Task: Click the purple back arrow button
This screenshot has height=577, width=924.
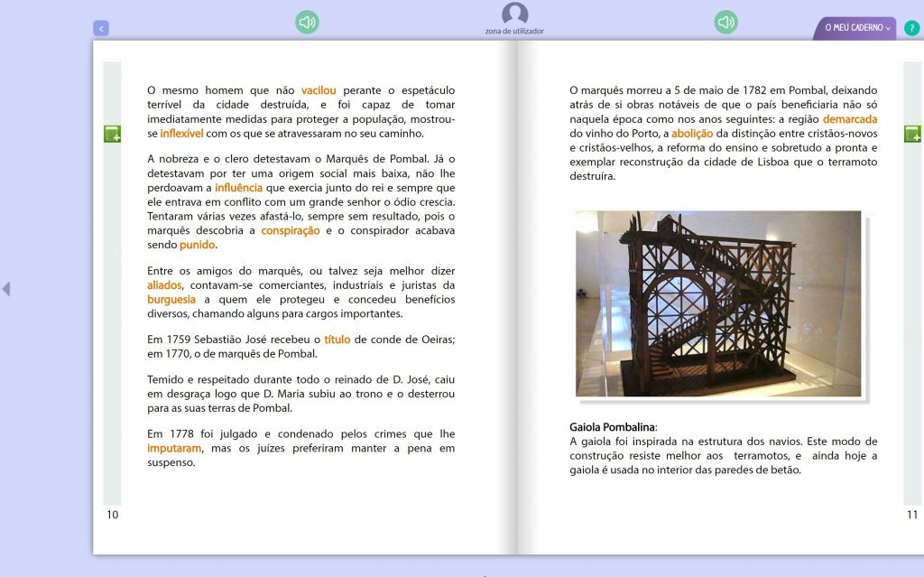Action: pyautogui.click(x=101, y=29)
